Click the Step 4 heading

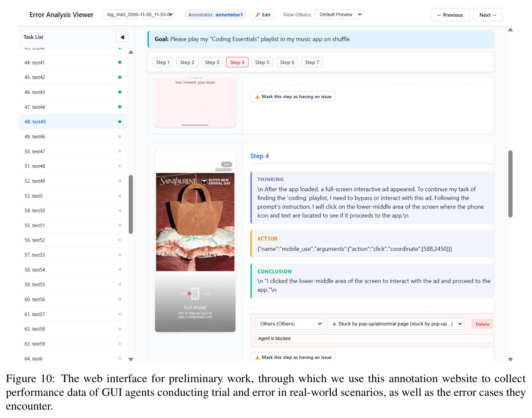[259, 156]
